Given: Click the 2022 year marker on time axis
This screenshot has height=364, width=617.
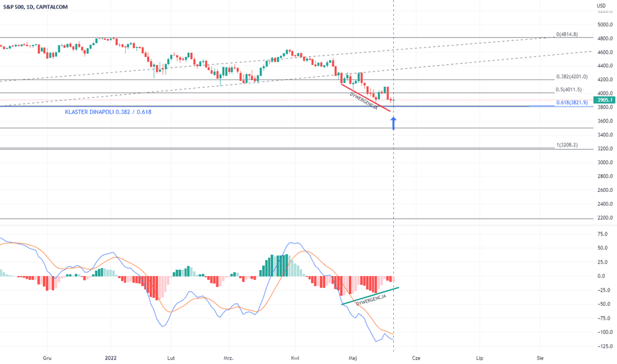Looking at the screenshot, I should (111, 358).
